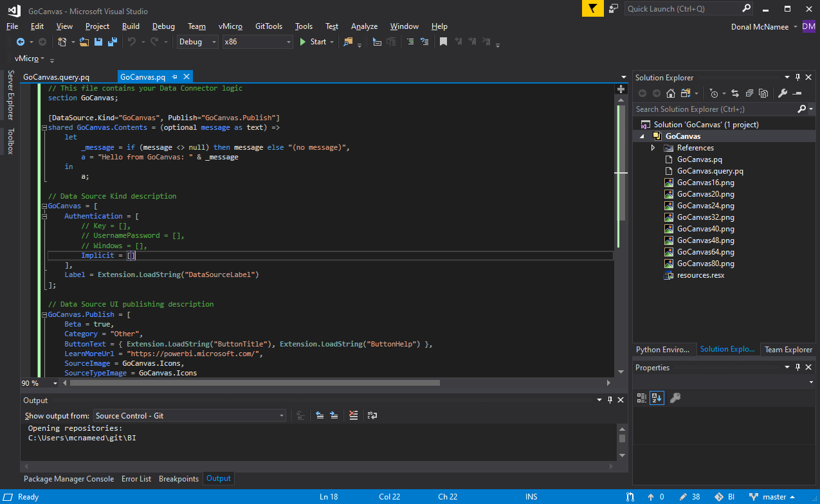Image resolution: width=820 pixels, height=504 pixels.
Task: Toggle word wrap in the Output window
Action: [x=372, y=416]
